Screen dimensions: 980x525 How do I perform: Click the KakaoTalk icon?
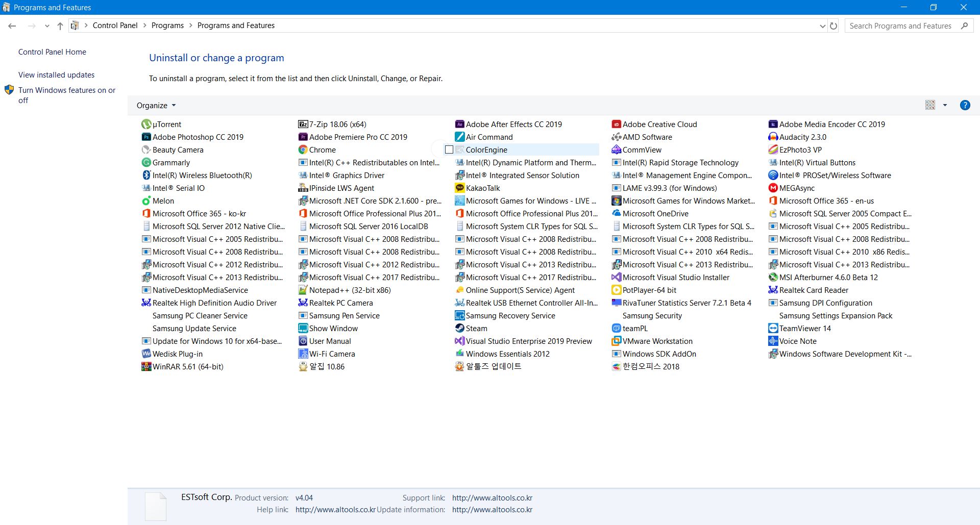pos(460,188)
